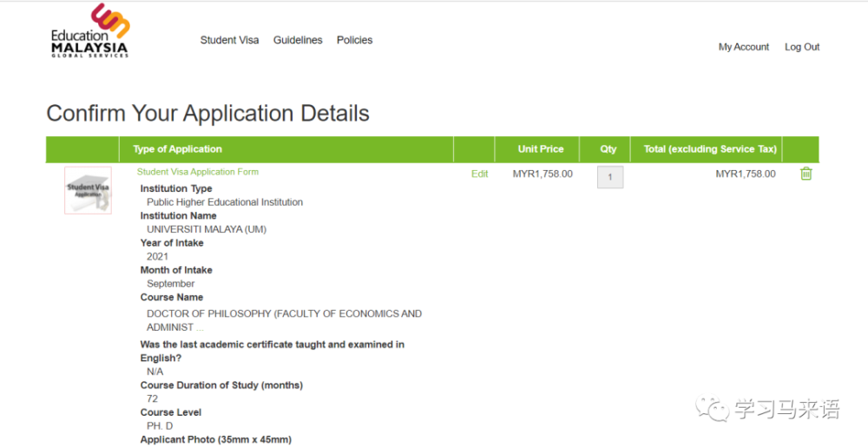Click the truncated Doctor of Philosophy course name
Screen dimensions: 868x447
pyautogui.click(x=284, y=320)
